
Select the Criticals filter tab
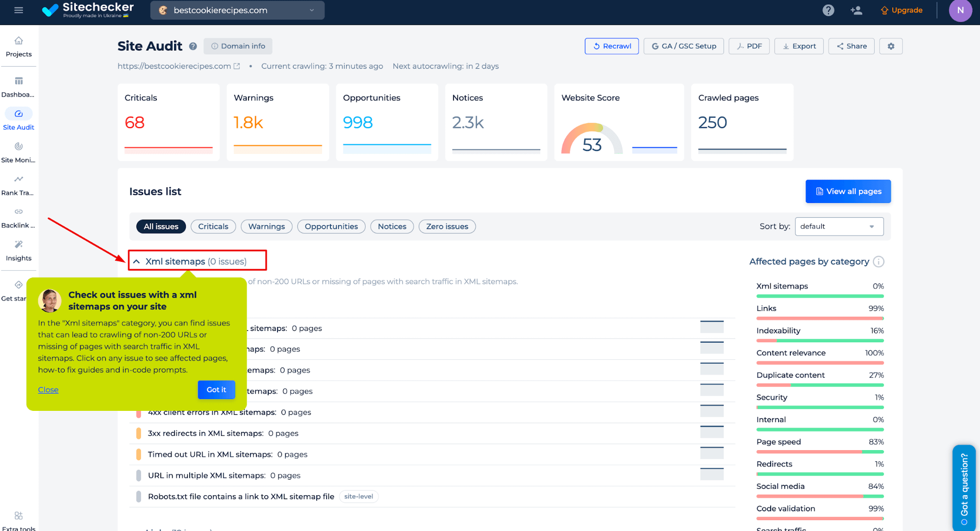[x=213, y=226]
